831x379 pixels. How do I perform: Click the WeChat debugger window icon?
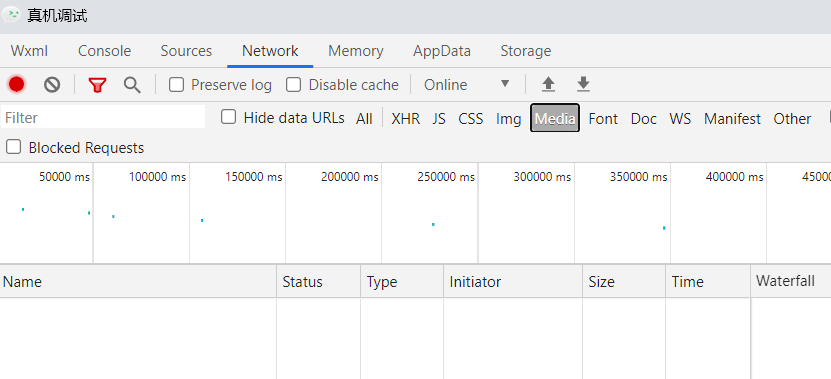11,15
